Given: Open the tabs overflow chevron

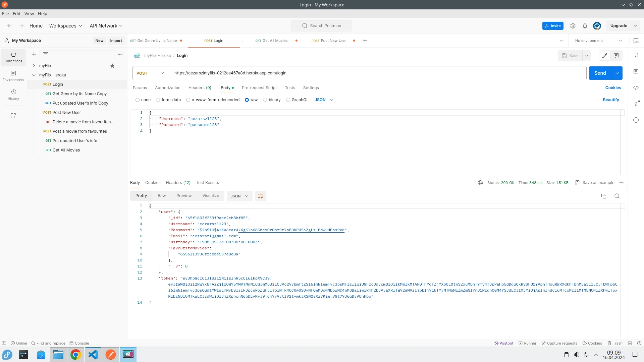Looking at the screenshot, I should click(561, 41).
